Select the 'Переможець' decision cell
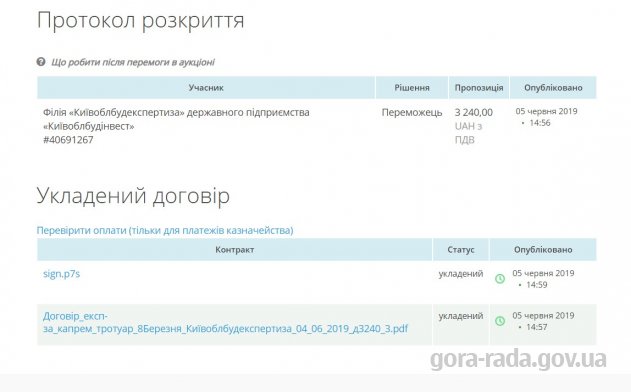Viewport: 631px width, 392px height. 412,112
